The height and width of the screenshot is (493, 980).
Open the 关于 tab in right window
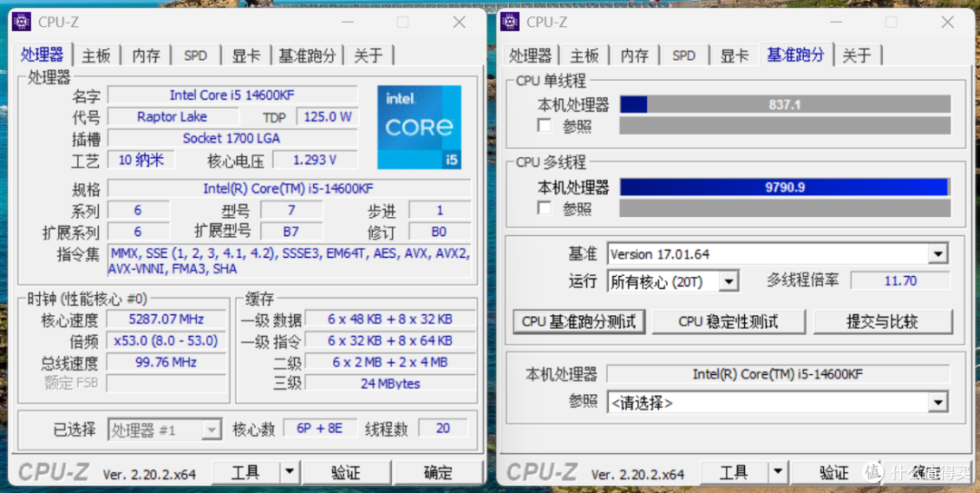857,55
